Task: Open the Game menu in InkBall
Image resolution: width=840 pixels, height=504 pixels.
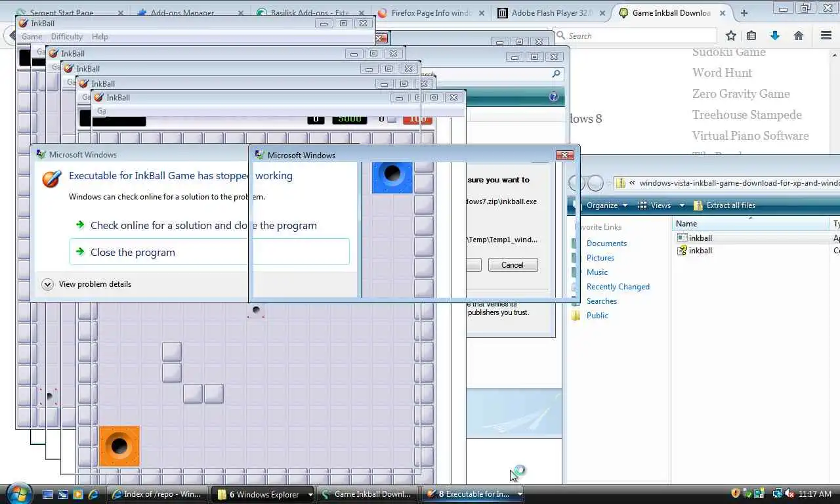Action: coord(31,37)
